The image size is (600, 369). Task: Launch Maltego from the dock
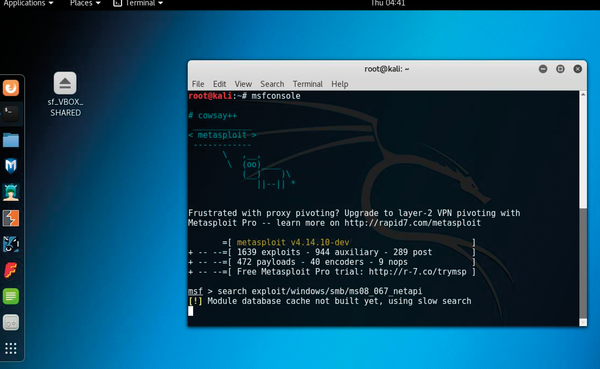point(11,166)
